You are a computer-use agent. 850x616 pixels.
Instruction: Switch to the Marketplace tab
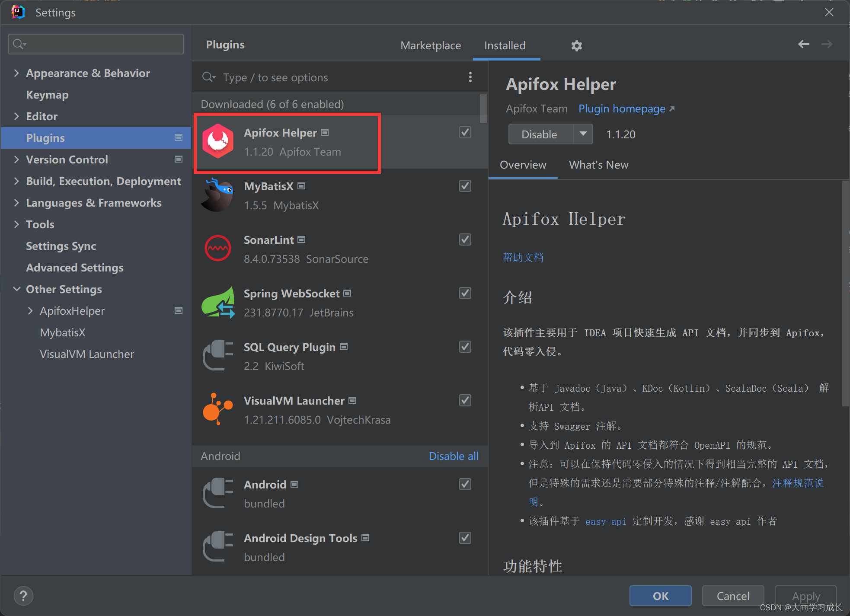click(431, 45)
